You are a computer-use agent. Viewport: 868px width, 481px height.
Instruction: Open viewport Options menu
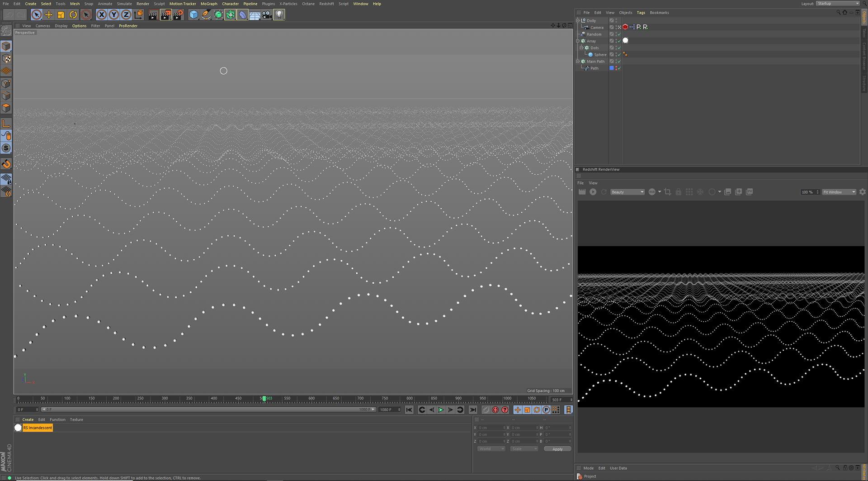click(x=79, y=26)
